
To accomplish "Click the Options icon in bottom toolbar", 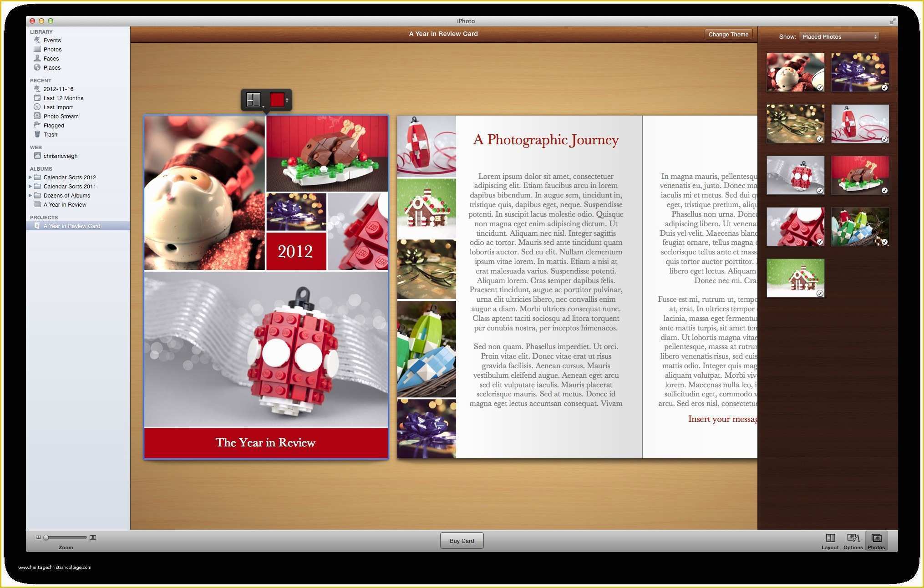I will pyautogui.click(x=853, y=539).
